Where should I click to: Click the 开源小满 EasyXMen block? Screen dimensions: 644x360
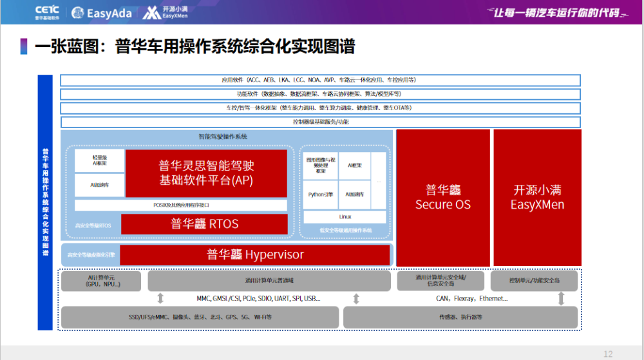537,198
